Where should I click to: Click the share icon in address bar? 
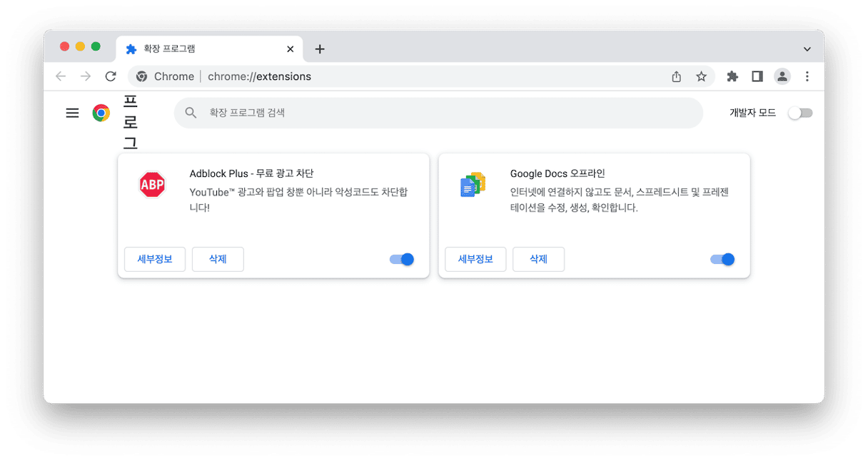point(677,76)
